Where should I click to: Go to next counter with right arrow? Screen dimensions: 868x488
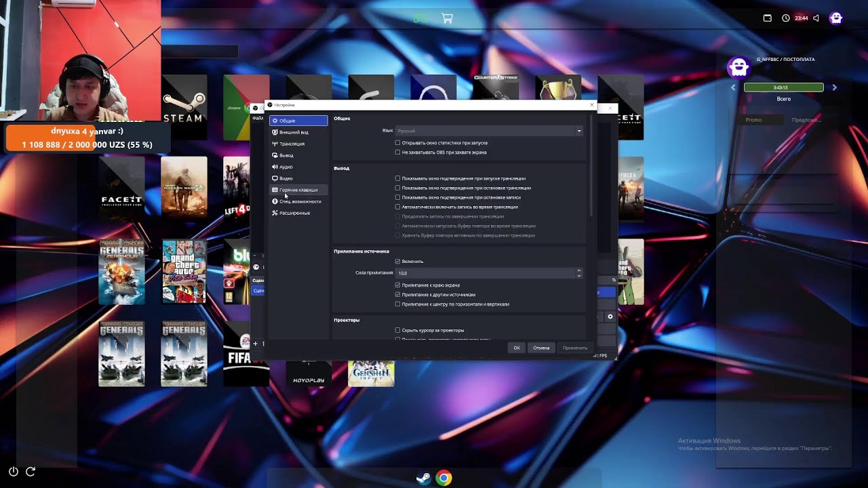[835, 87]
